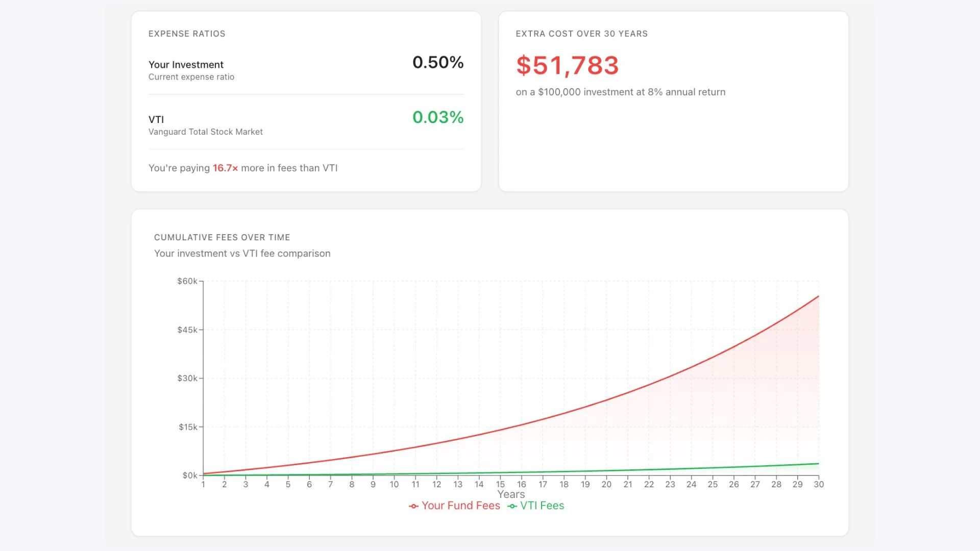Viewport: 980px width, 551px height.
Task: Click the Expense Ratios card heading
Action: click(187, 34)
